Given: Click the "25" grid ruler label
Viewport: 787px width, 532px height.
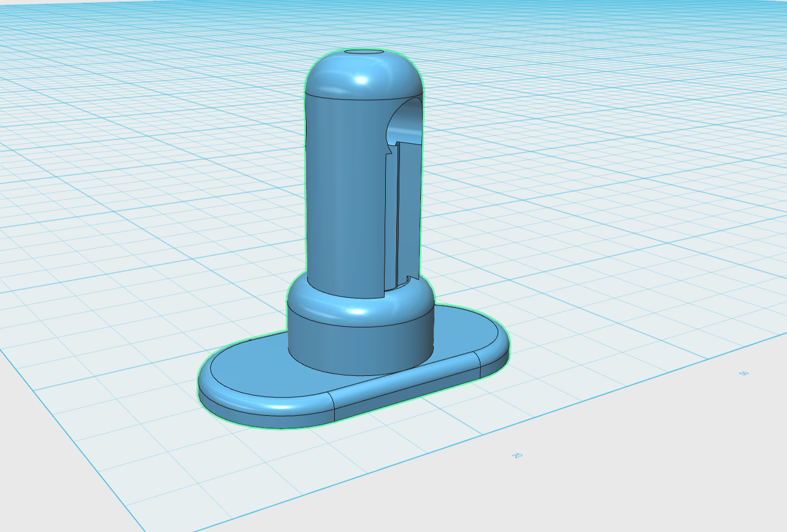Looking at the screenshot, I should pyautogui.click(x=517, y=455).
